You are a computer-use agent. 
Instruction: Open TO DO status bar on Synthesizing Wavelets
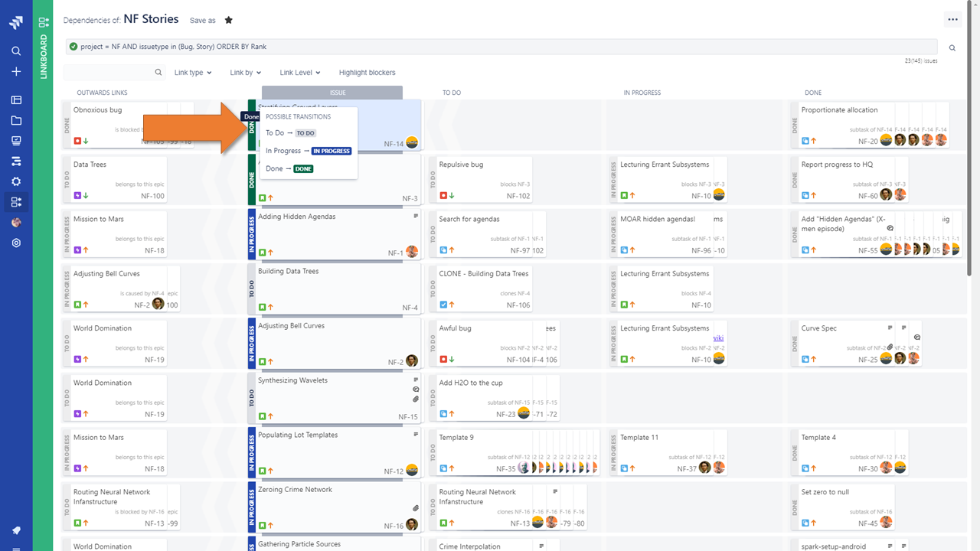pos(252,398)
